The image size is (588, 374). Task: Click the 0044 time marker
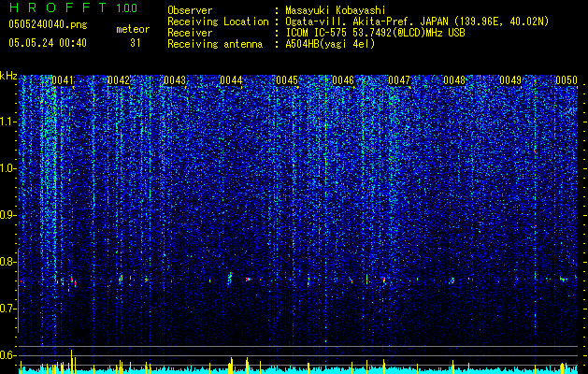[231, 80]
